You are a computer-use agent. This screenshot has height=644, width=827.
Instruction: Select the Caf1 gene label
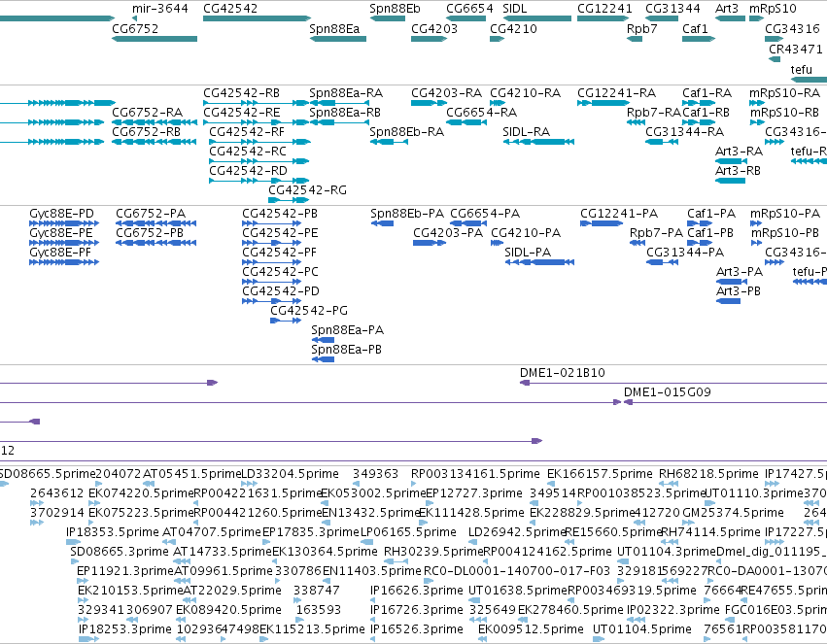[695, 28]
